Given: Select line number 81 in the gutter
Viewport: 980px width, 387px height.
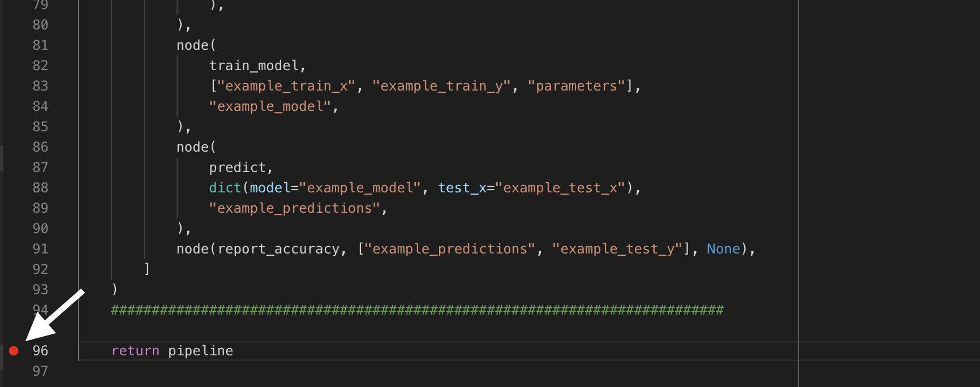Looking at the screenshot, I should tap(40, 45).
